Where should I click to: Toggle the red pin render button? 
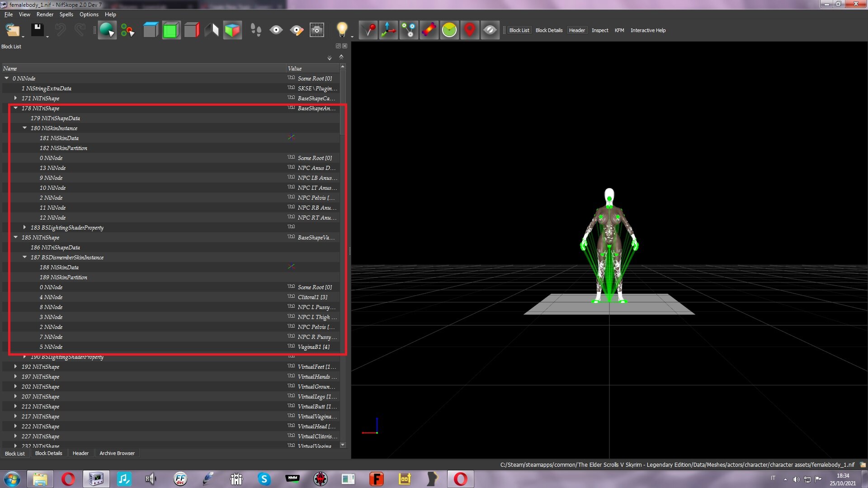[x=368, y=30]
